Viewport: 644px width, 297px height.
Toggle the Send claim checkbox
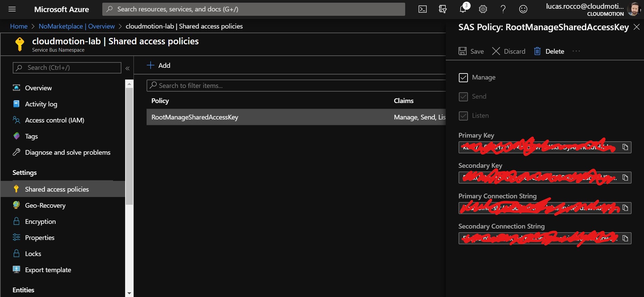click(463, 97)
